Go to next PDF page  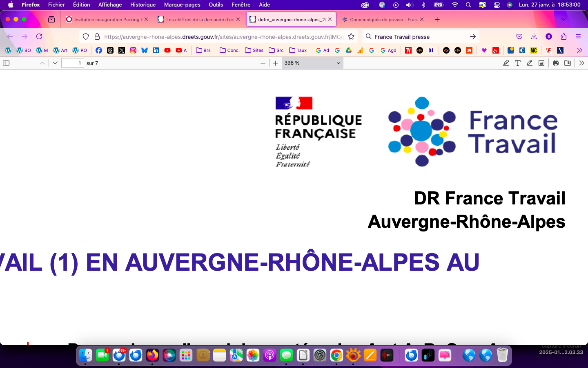55,63
